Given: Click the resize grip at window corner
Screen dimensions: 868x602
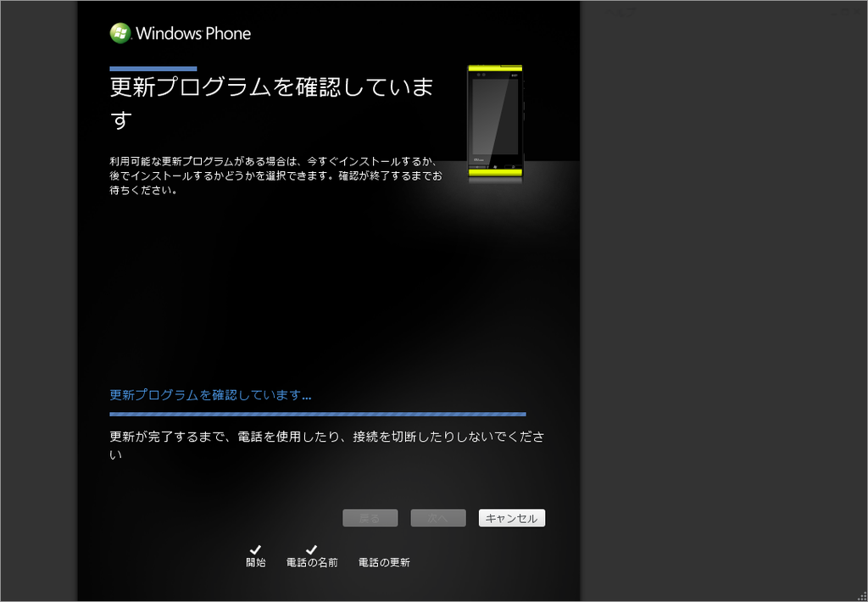Looking at the screenshot, I should pyautogui.click(x=862, y=597).
